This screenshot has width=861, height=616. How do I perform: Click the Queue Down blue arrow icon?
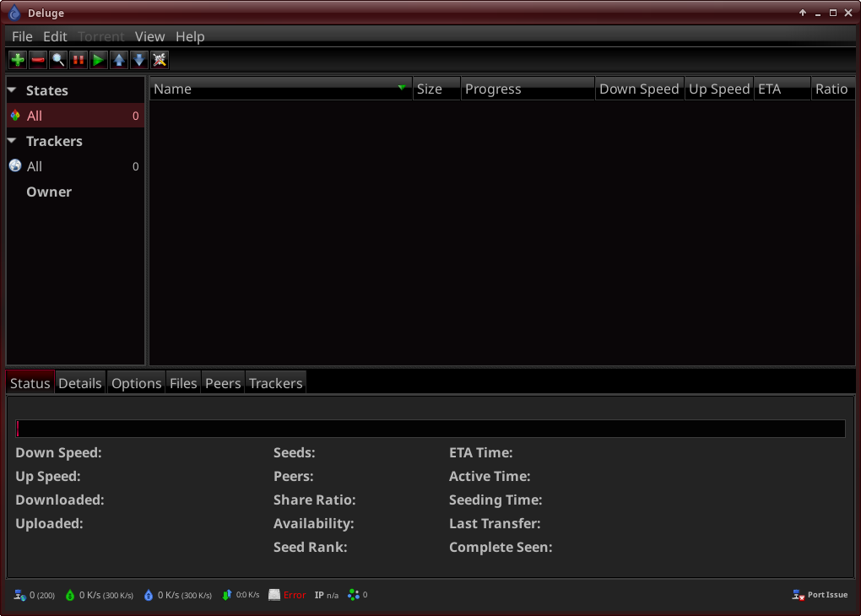pos(139,60)
